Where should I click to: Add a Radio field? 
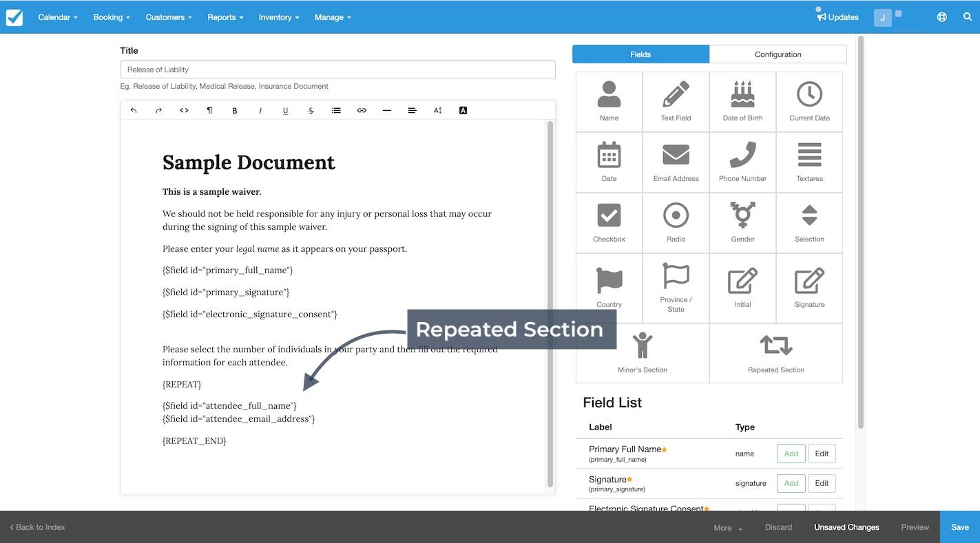point(676,223)
